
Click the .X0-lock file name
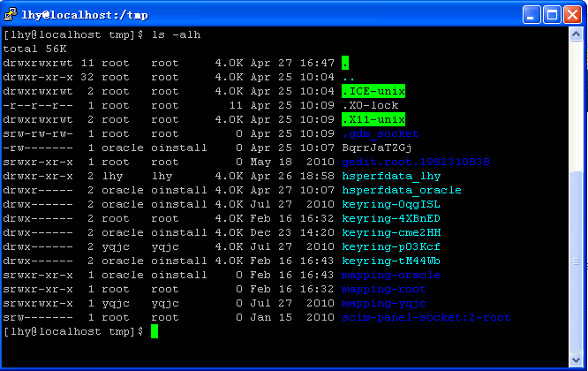pos(369,105)
